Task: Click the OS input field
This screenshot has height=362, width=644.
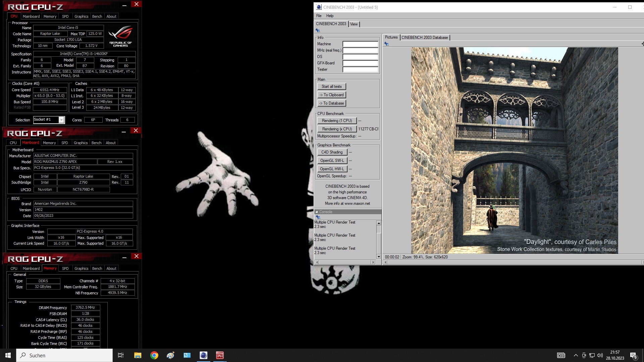Action: [x=360, y=57]
